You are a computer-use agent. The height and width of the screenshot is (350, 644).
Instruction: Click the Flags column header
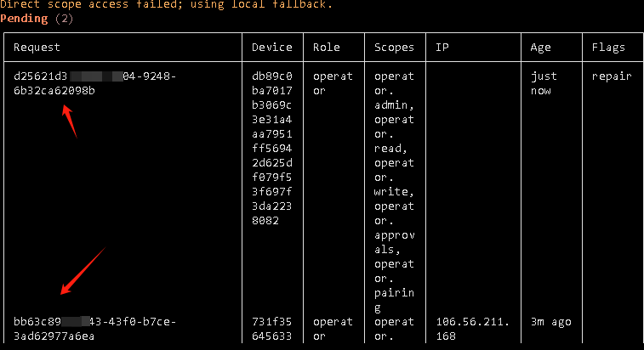[x=608, y=48]
